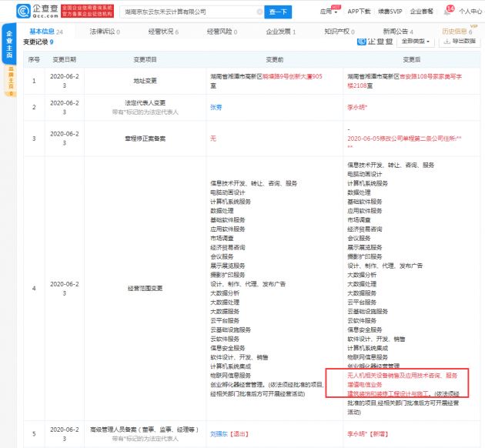The width and height of the screenshot is (485, 448).
Task: Click the Qcc.com 企查查 logo icon
Action: [x=23, y=12]
